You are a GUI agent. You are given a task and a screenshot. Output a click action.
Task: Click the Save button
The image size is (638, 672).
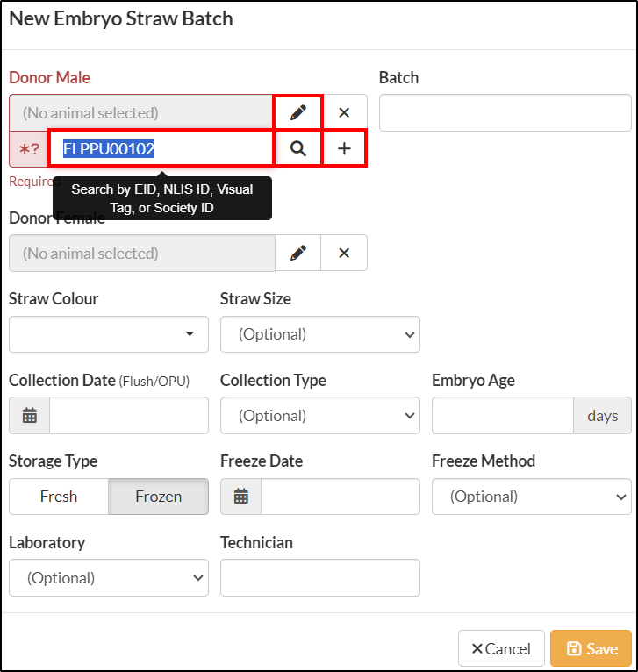tap(591, 648)
